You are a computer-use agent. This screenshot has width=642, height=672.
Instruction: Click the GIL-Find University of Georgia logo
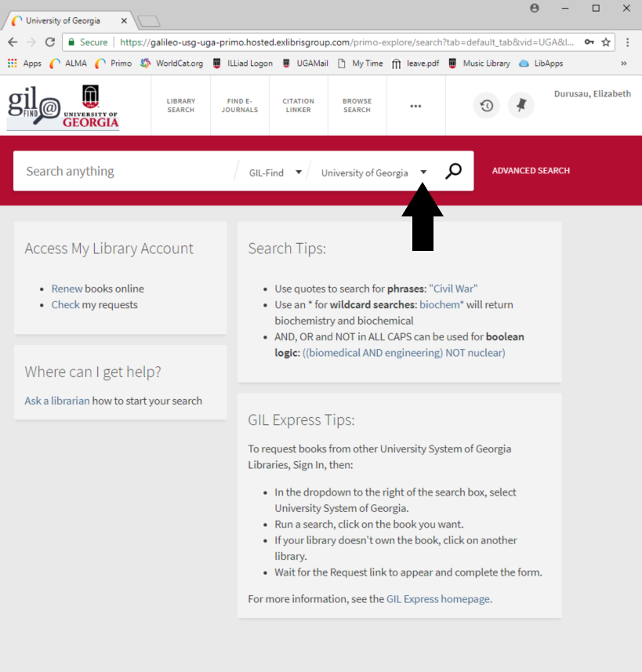coord(63,107)
